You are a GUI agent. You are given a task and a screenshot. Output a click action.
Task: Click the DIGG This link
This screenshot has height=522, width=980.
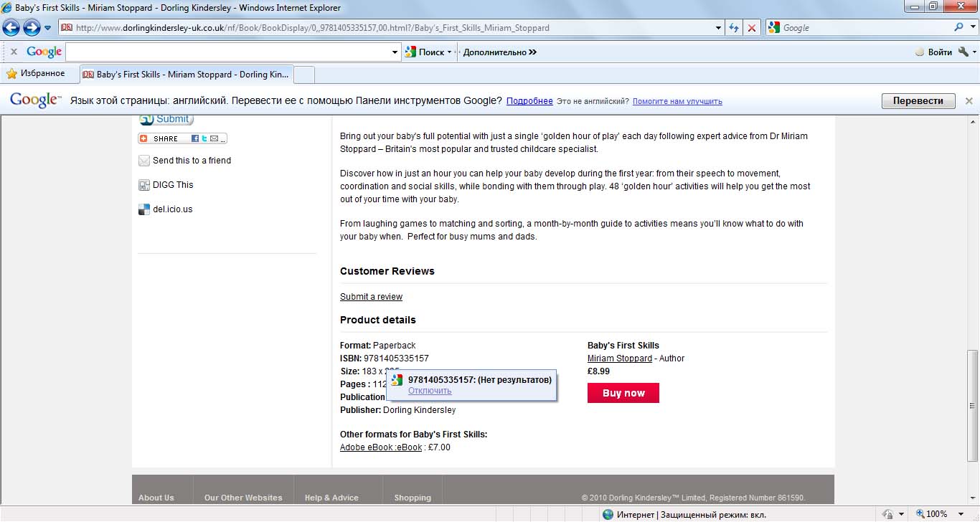(173, 185)
